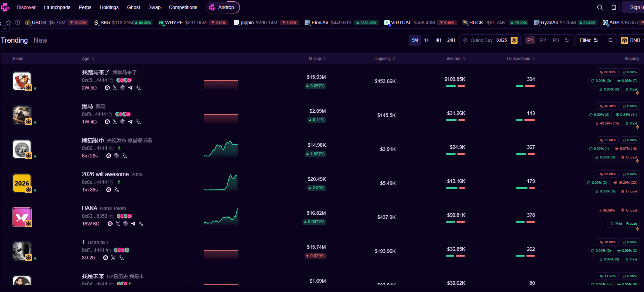
Task: Click the search icon in top header
Action: coord(600,7)
